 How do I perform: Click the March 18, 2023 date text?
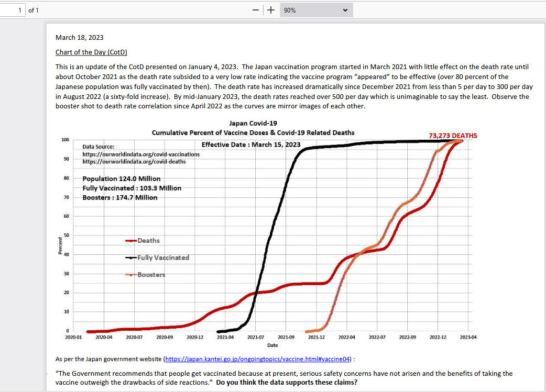pos(80,38)
